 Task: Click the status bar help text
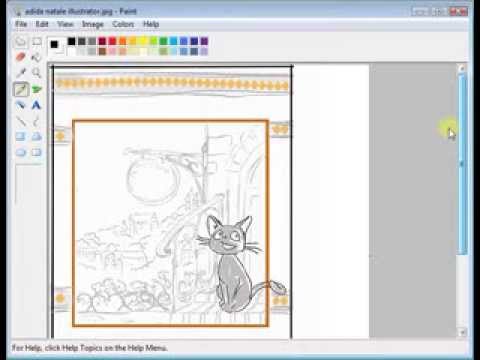[x=90, y=348]
